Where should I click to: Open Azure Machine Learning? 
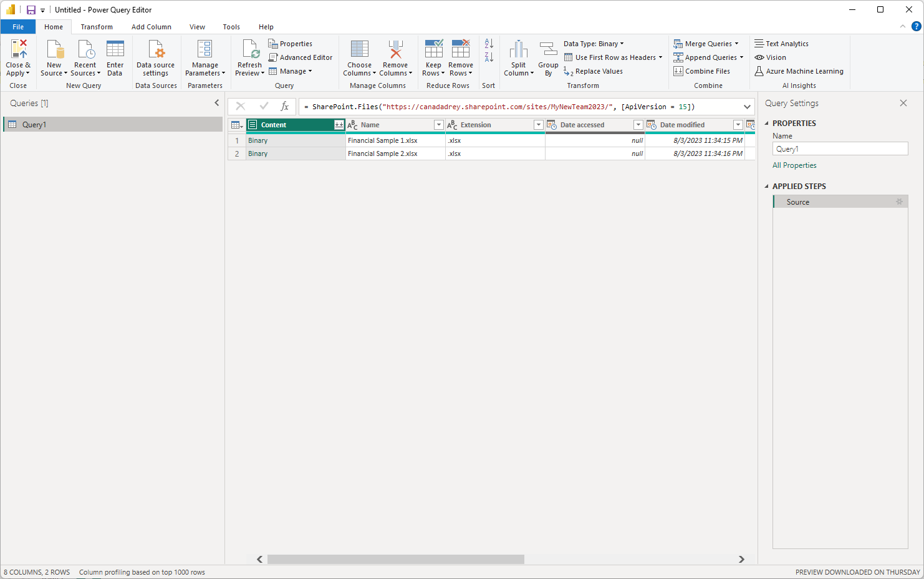799,71
